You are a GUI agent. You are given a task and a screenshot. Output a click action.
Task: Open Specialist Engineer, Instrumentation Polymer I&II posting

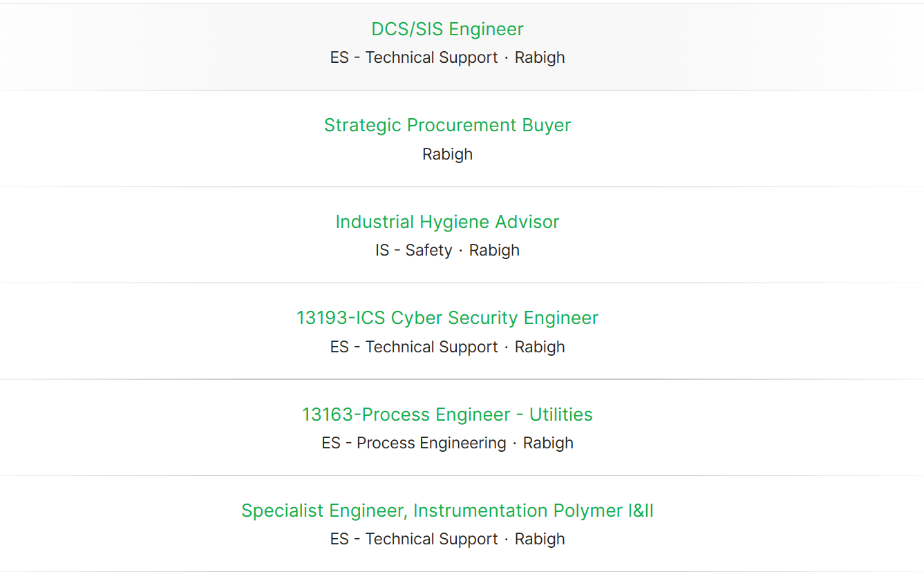coord(447,511)
